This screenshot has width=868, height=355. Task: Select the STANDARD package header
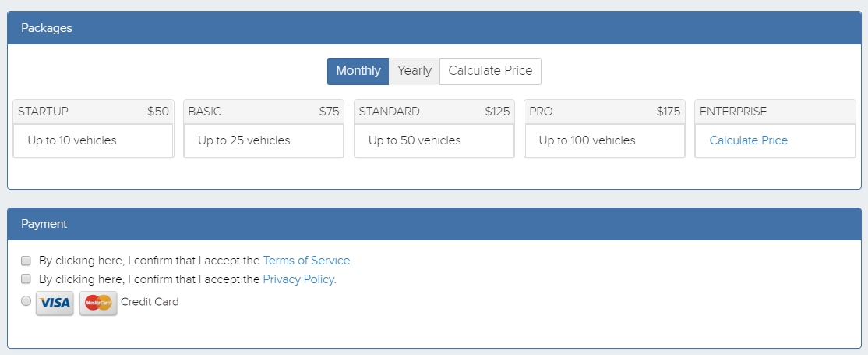pyautogui.click(x=435, y=112)
